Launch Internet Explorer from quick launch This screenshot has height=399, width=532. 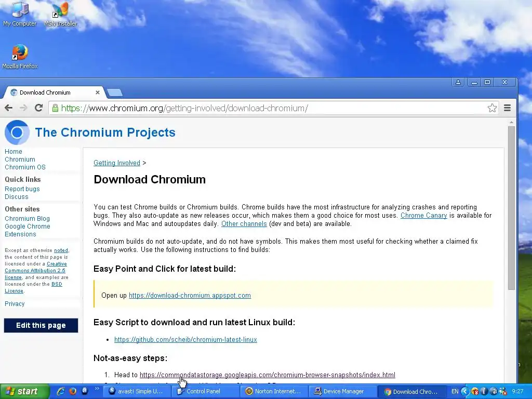(61, 391)
